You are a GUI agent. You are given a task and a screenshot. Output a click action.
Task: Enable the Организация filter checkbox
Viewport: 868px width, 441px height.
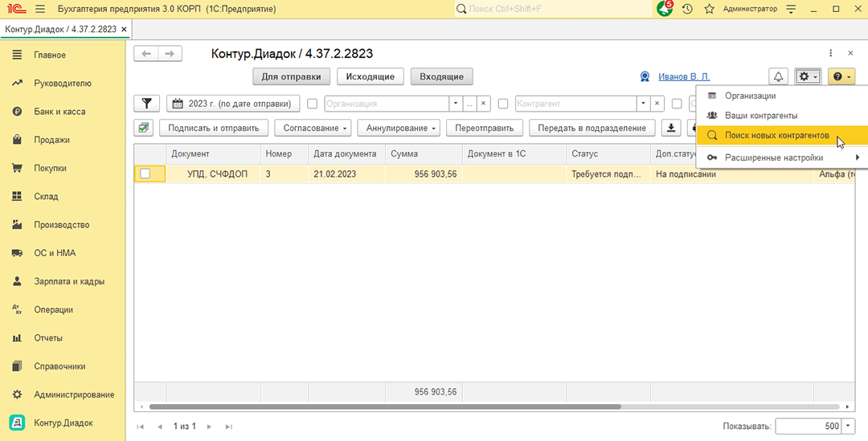(x=312, y=104)
